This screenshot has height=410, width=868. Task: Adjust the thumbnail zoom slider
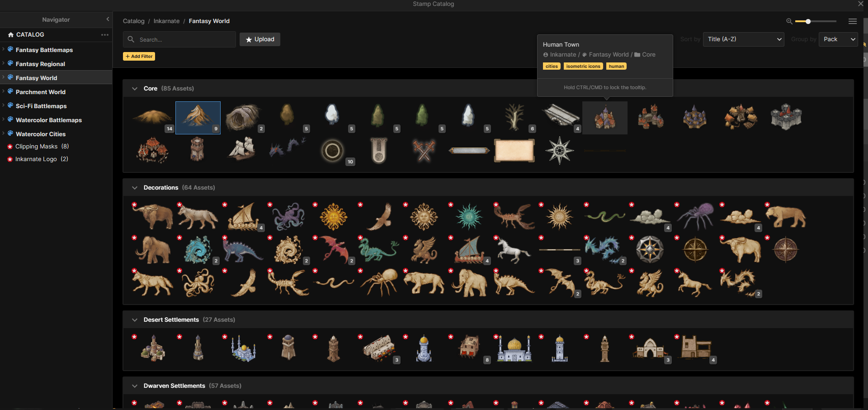click(x=808, y=21)
